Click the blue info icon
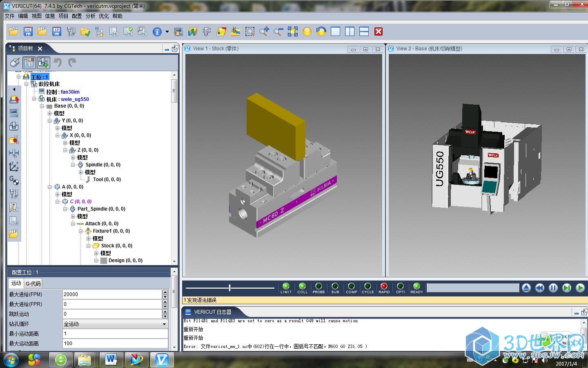Screen dimensions: 588x368 tap(157, 32)
